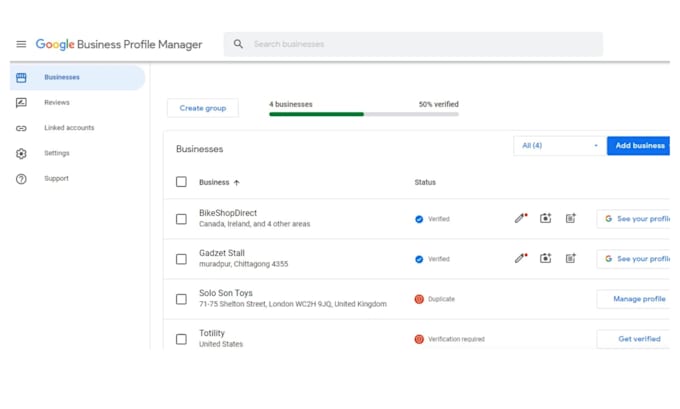Image resolution: width=680 pixels, height=409 pixels.
Task: Click the '50% verified' text
Action: pyautogui.click(x=438, y=105)
